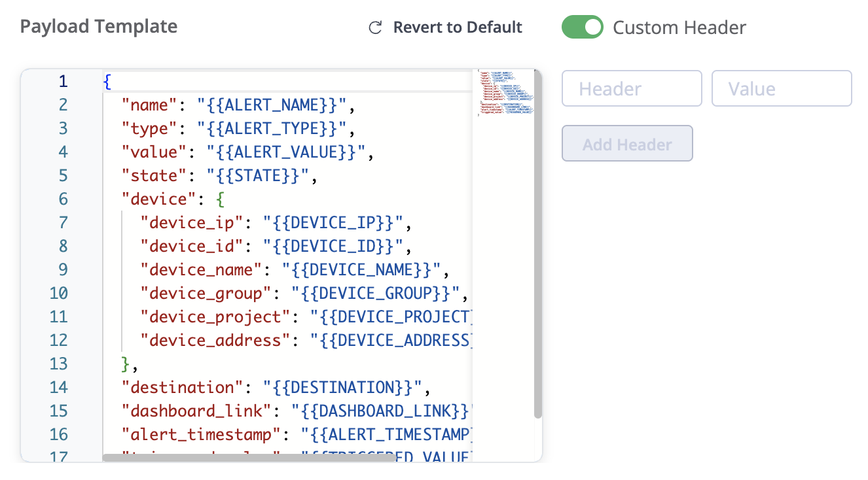Click the Revert to Default refresh icon

click(375, 27)
